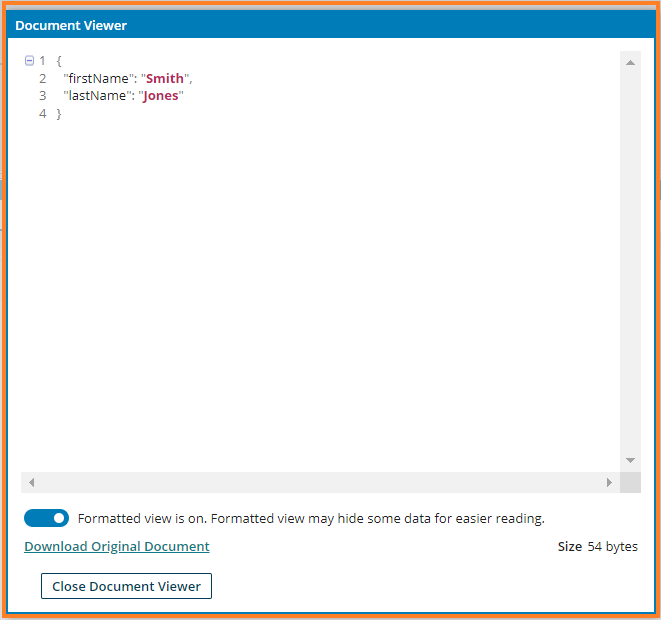Click the horizontal scrollbar right arrow

tap(609, 482)
